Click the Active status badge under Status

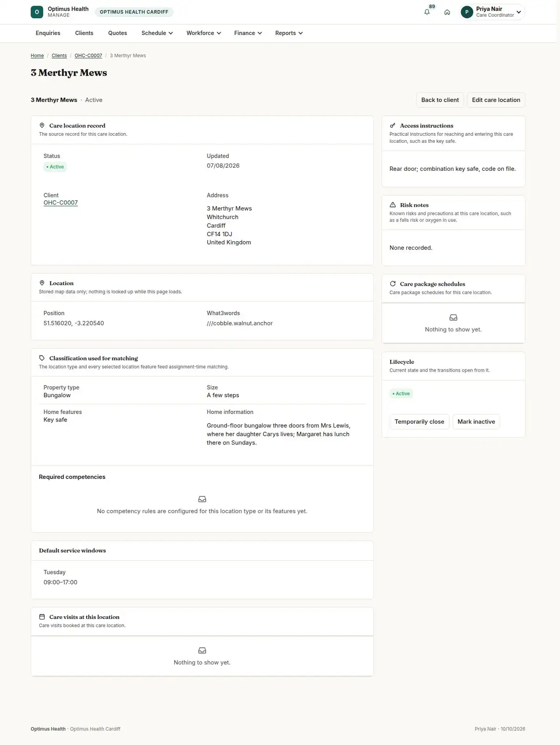coord(55,167)
